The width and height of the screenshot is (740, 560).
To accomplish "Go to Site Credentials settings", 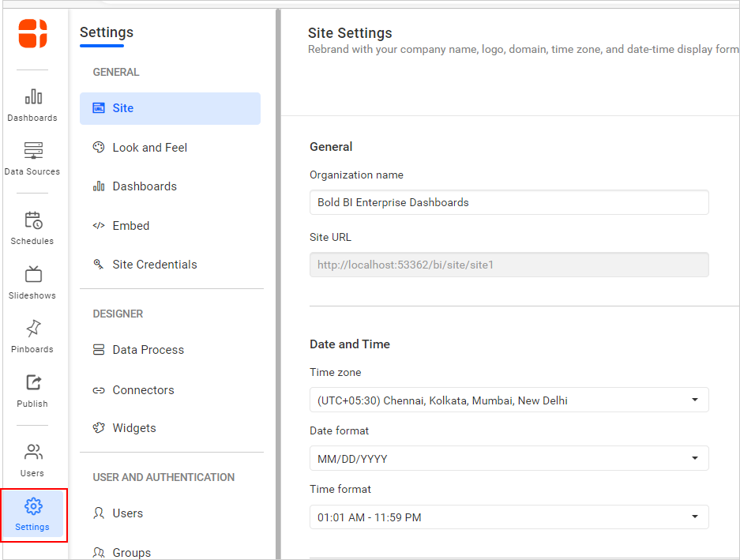I will pyautogui.click(x=154, y=265).
